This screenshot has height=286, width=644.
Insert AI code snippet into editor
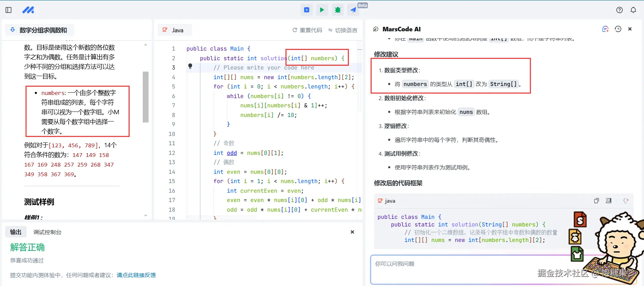[x=608, y=201]
